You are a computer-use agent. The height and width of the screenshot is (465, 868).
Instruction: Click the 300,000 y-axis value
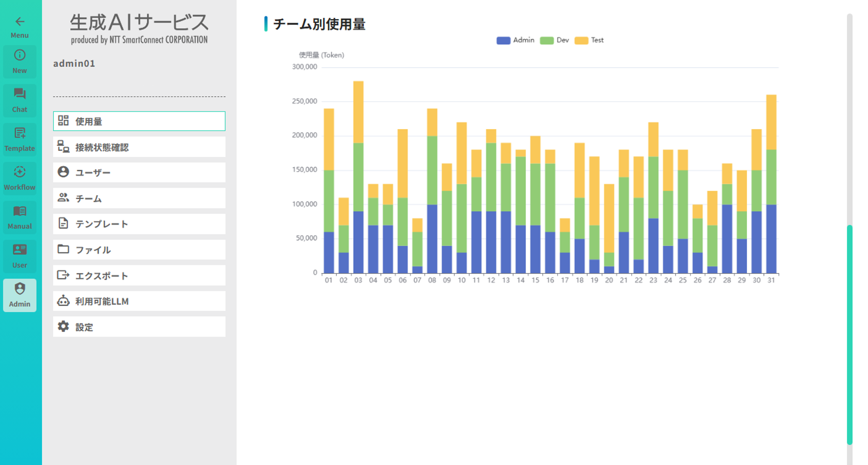click(305, 67)
